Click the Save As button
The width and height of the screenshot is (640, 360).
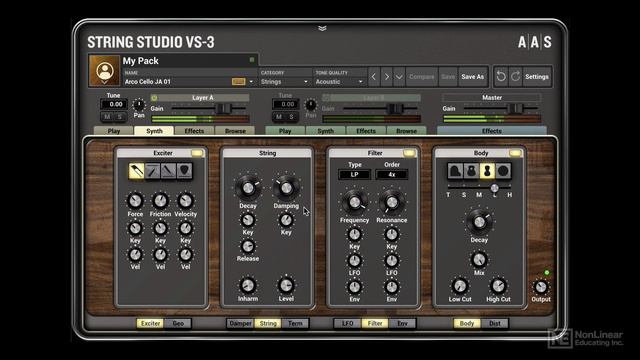[x=473, y=77]
